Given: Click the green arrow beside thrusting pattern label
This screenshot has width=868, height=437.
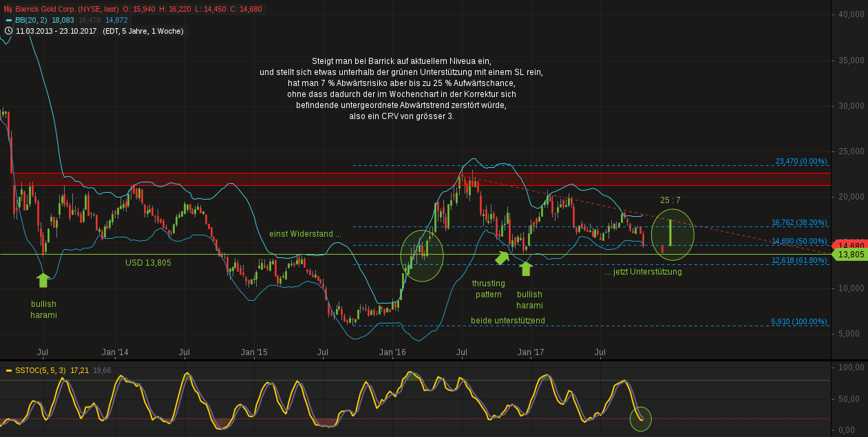Looking at the screenshot, I should click(x=502, y=258).
